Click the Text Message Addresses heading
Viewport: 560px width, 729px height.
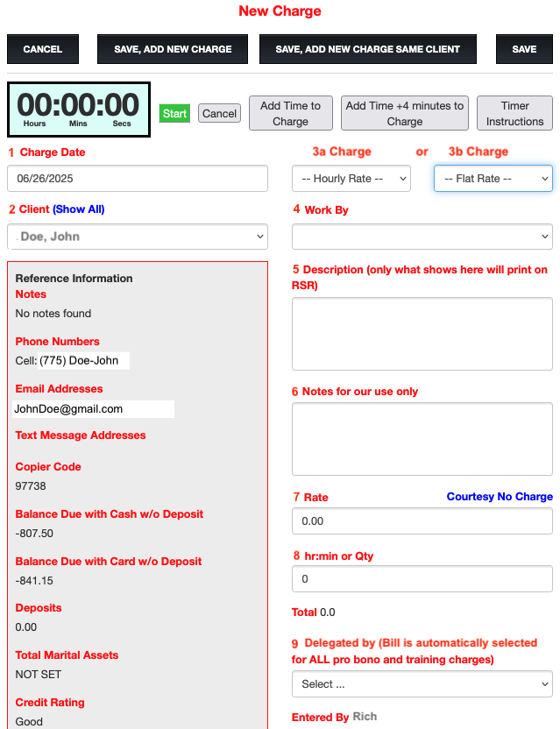[x=81, y=435]
